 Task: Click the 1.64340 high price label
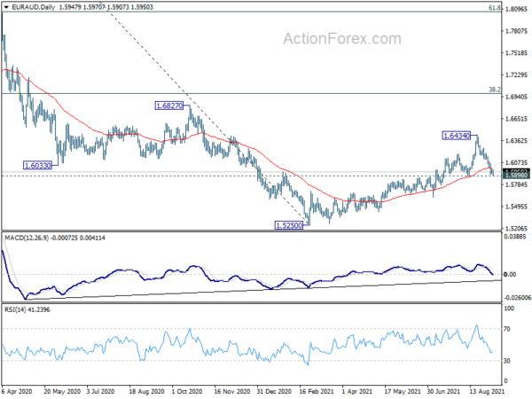click(x=457, y=136)
